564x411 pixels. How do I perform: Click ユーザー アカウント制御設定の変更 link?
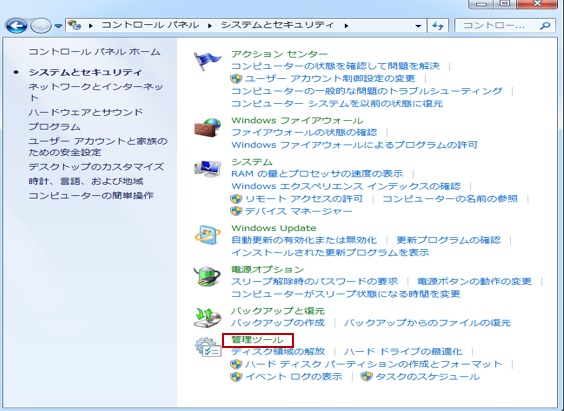click(x=330, y=78)
